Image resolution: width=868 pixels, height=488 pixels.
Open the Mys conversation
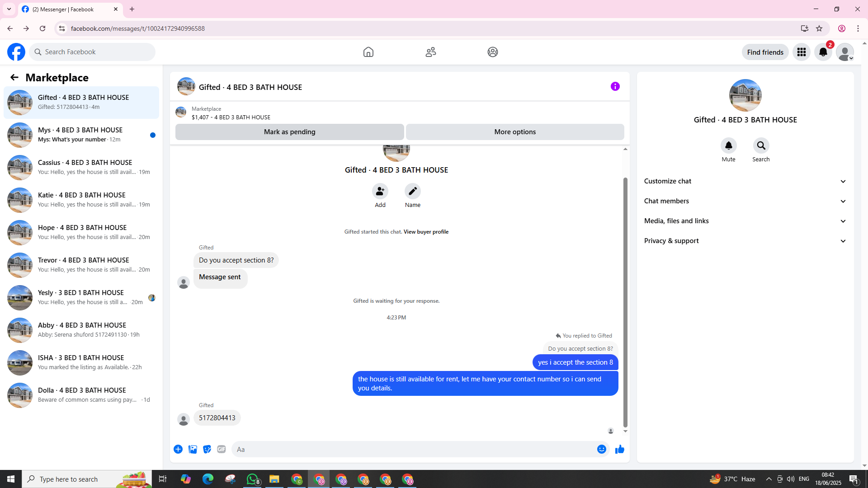(x=81, y=135)
